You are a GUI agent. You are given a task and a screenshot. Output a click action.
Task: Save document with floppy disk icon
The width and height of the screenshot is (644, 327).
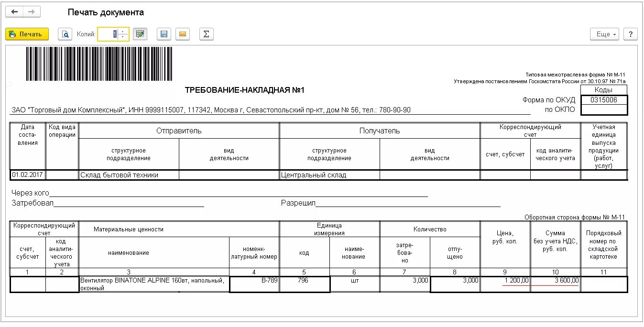tap(164, 34)
